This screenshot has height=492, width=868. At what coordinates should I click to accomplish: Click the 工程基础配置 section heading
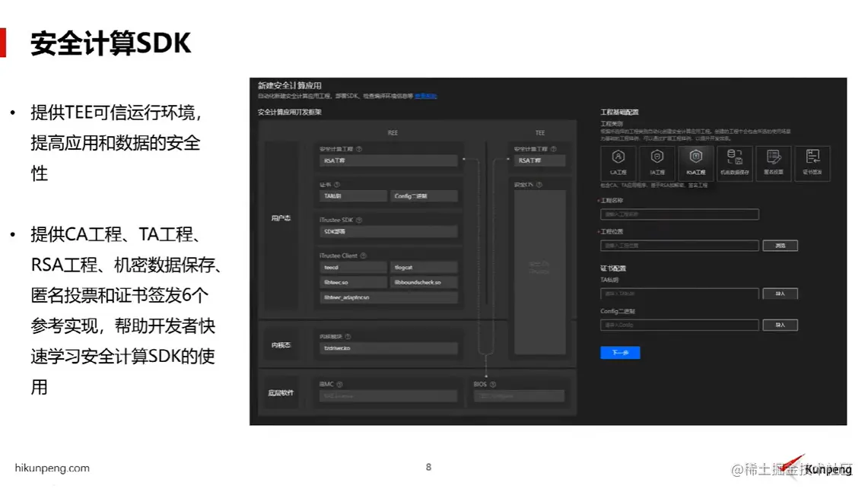click(x=619, y=113)
